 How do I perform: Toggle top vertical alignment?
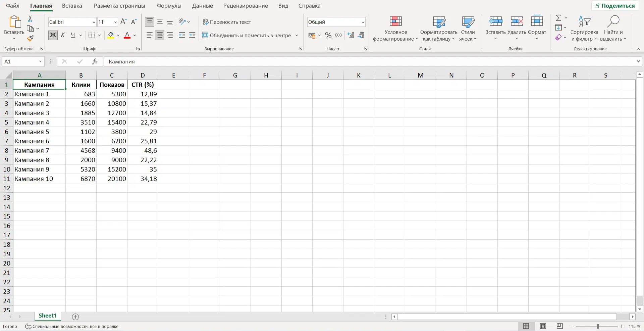coord(150,22)
